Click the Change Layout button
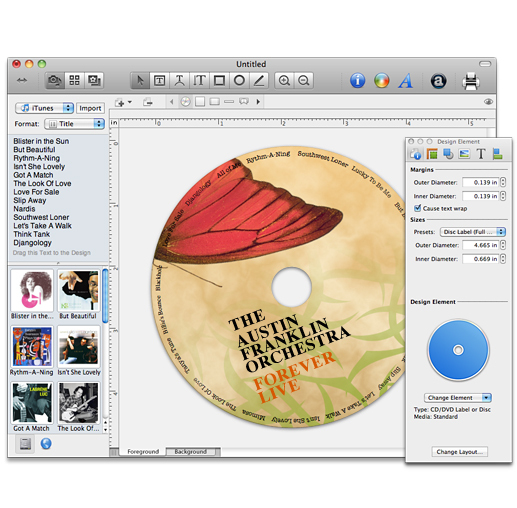 [x=459, y=452]
